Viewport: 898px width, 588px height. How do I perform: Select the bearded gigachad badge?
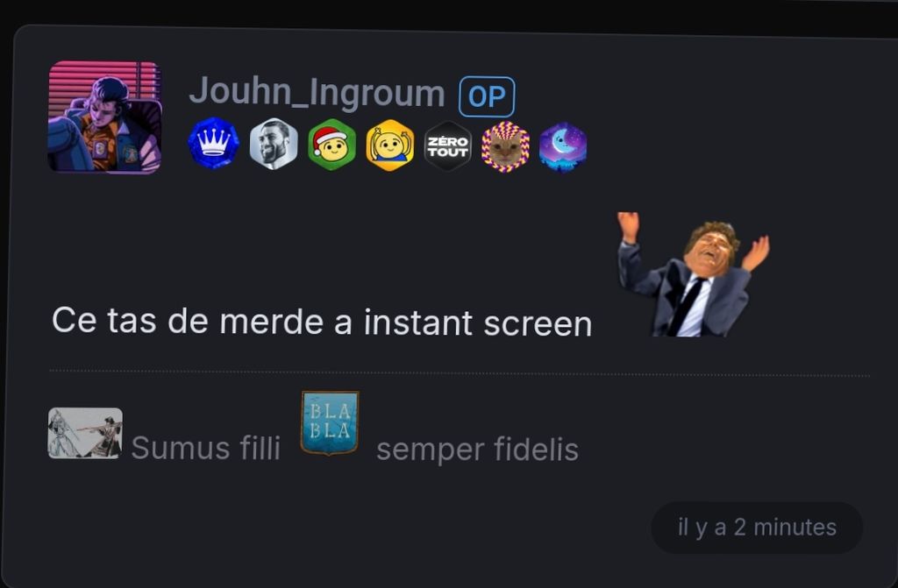(274, 145)
